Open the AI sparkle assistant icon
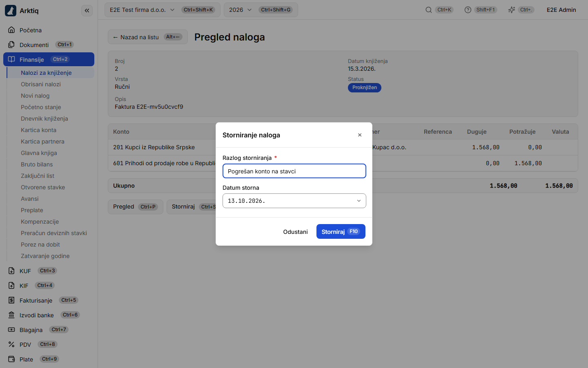 (x=511, y=10)
